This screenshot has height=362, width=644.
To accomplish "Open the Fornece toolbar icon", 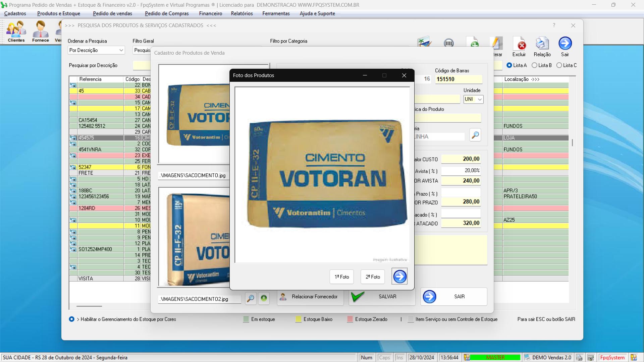I will pos(41,32).
